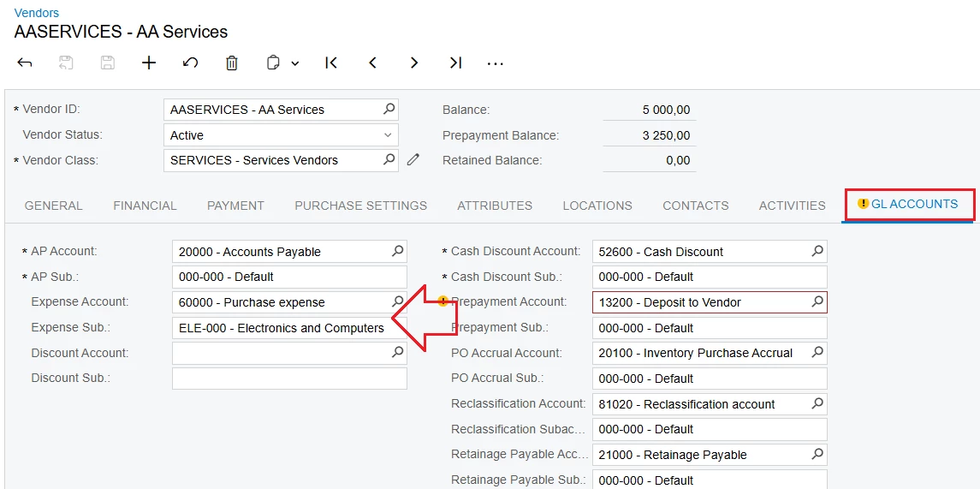Open the Retainage Payable Account lookup magnifier
This screenshot has height=489, width=980.
(817, 455)
